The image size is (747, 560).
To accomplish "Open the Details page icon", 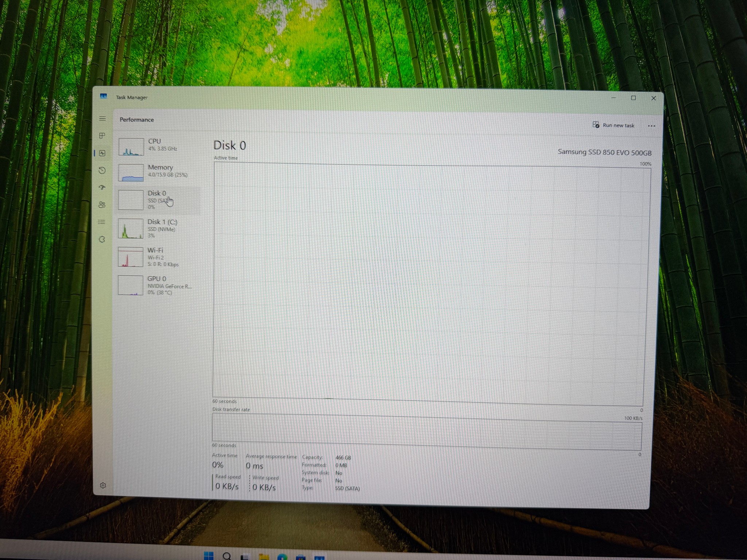I will tap(102, 222).
